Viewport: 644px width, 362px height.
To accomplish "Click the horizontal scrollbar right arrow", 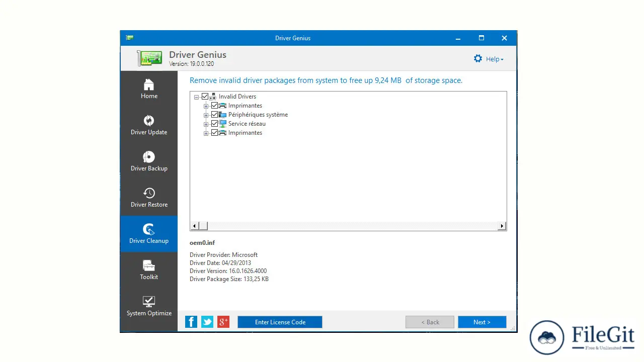I will 502,226.
